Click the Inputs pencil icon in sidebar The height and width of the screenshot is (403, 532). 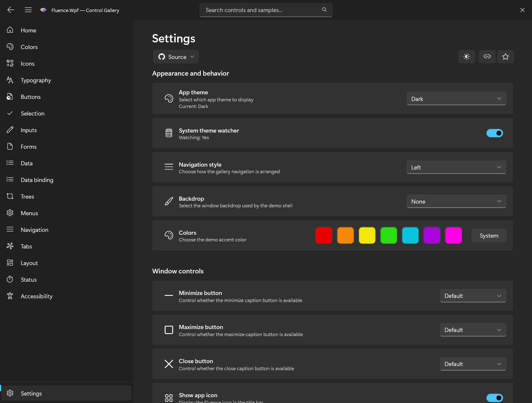coord(10,130)
